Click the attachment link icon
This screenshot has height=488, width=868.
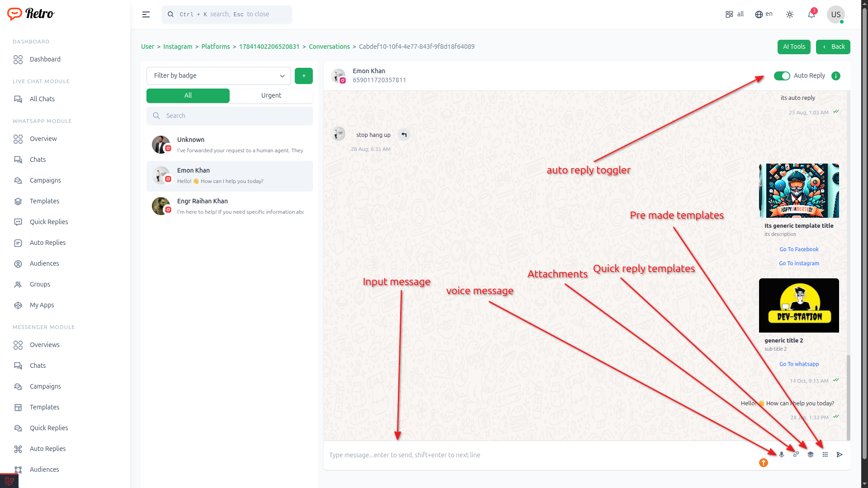point(796,455)
